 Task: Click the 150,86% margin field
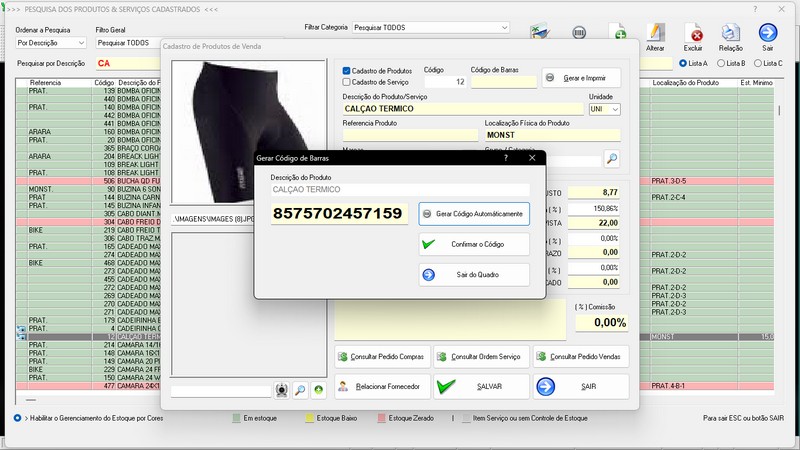coord(593,208)
